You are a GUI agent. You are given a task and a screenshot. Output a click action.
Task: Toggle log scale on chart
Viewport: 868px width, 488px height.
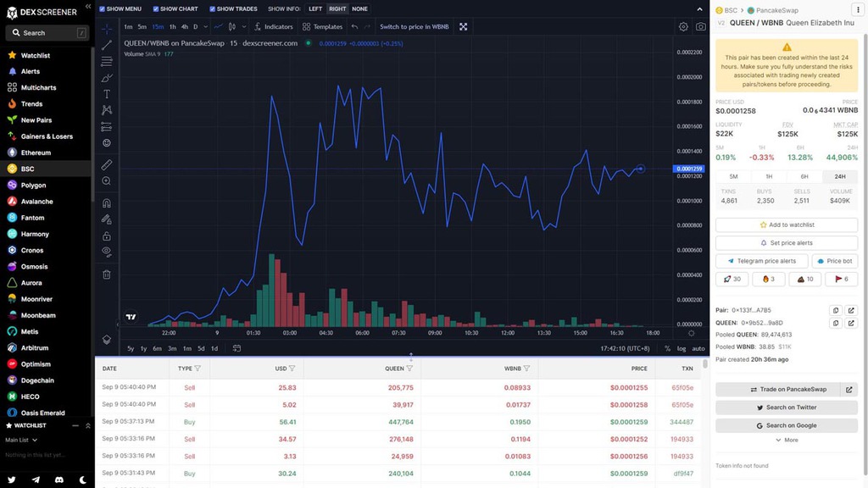tap(682, 348)
